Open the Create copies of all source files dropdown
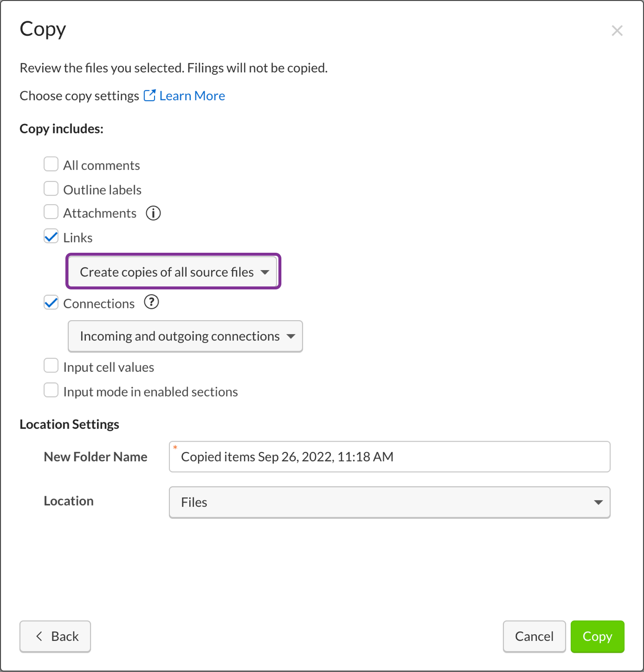Image resolution: width=644 pixels, height=672 pixels. [x=173, y=272]
